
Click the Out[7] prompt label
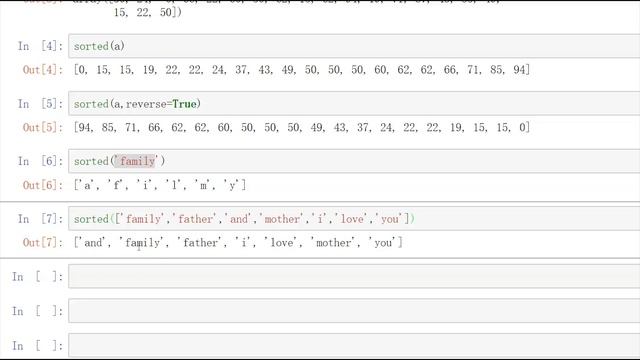(x=43, y=243)
